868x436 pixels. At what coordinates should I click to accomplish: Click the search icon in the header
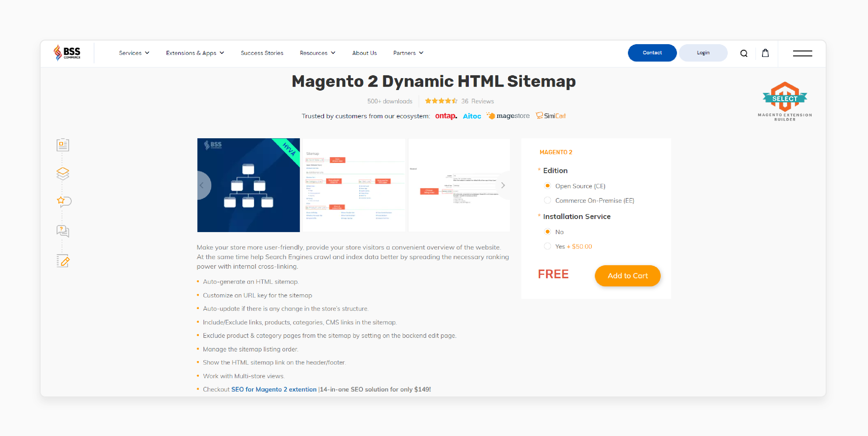(743, 53)
